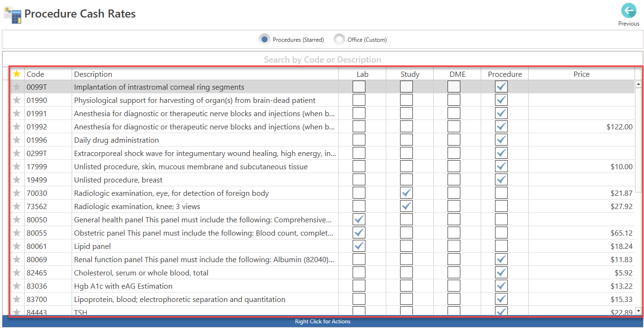Toggle star for code 01992
Viewport: 644px width, 329px height.
point(17,127)
